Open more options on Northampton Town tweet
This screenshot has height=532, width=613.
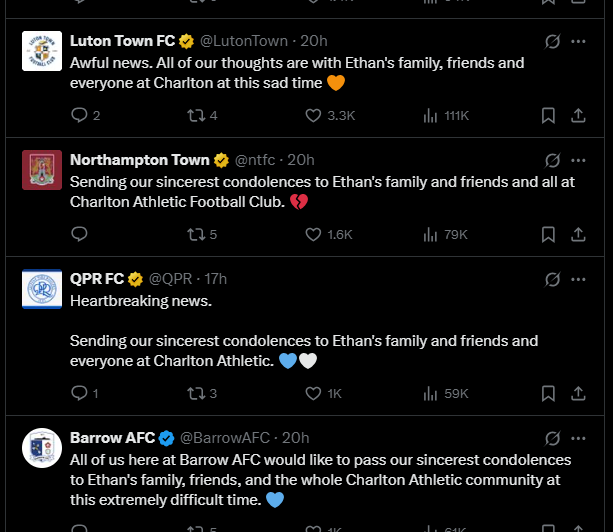578,160
